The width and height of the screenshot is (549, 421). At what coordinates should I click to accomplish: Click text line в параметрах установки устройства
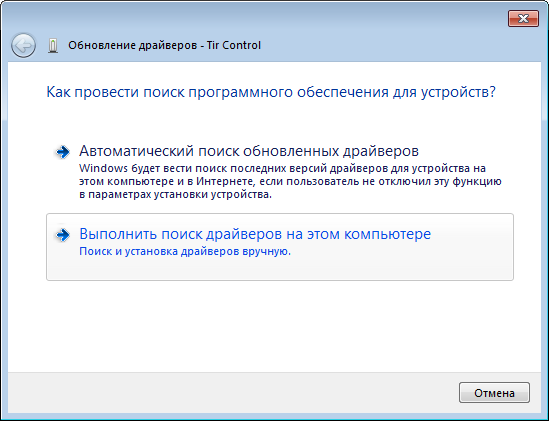pos(175,195)
